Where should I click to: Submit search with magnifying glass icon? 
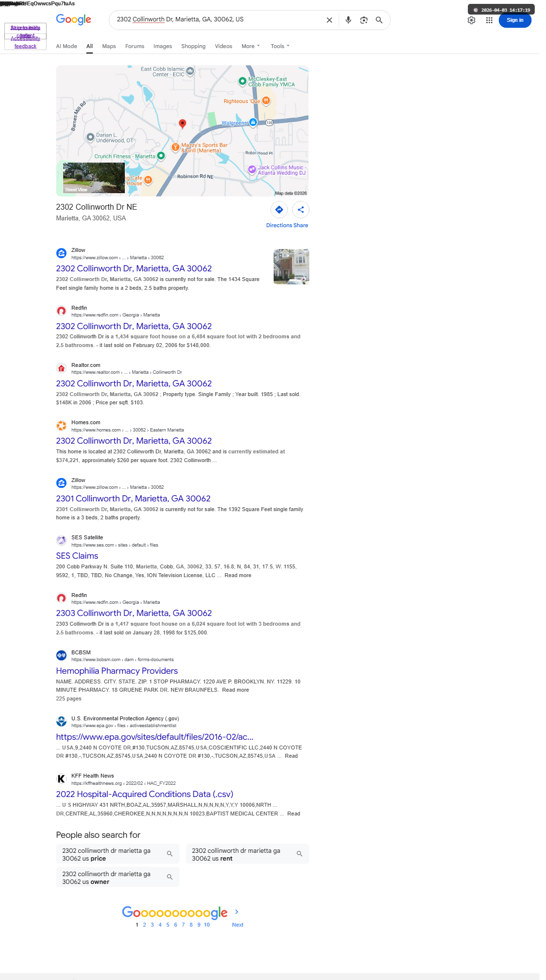(x=379, y=20)
